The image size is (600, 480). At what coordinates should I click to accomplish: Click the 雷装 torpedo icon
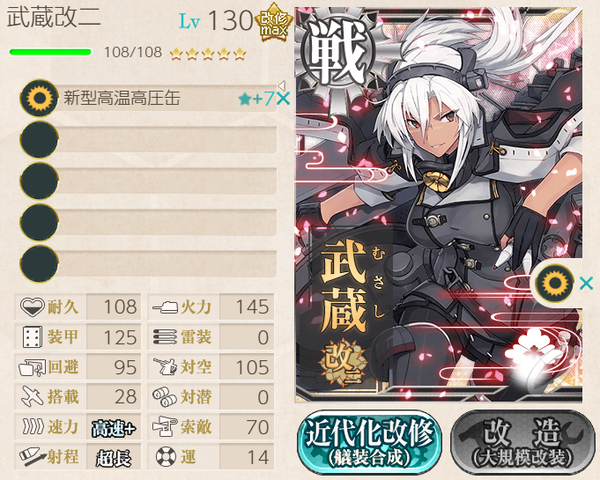165,337
